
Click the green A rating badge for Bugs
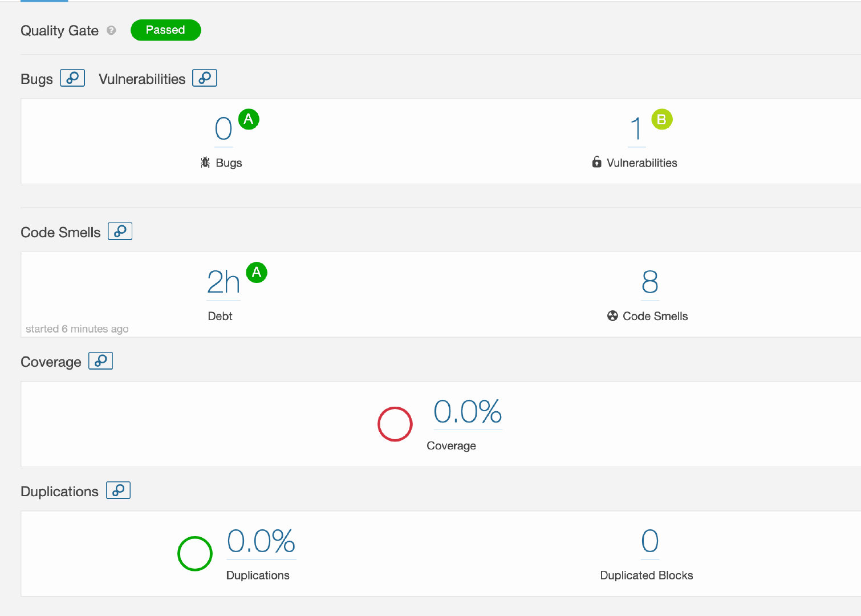point(249,119)
